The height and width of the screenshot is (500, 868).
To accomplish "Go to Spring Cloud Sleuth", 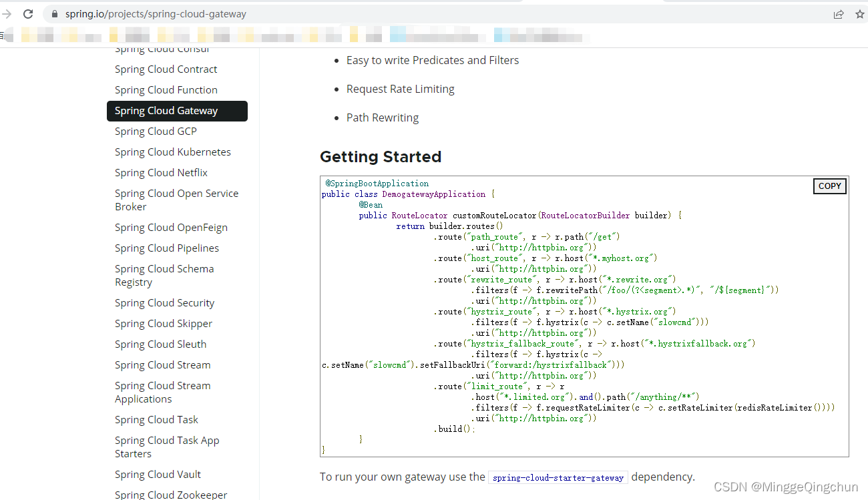I will tap(160, 344).
